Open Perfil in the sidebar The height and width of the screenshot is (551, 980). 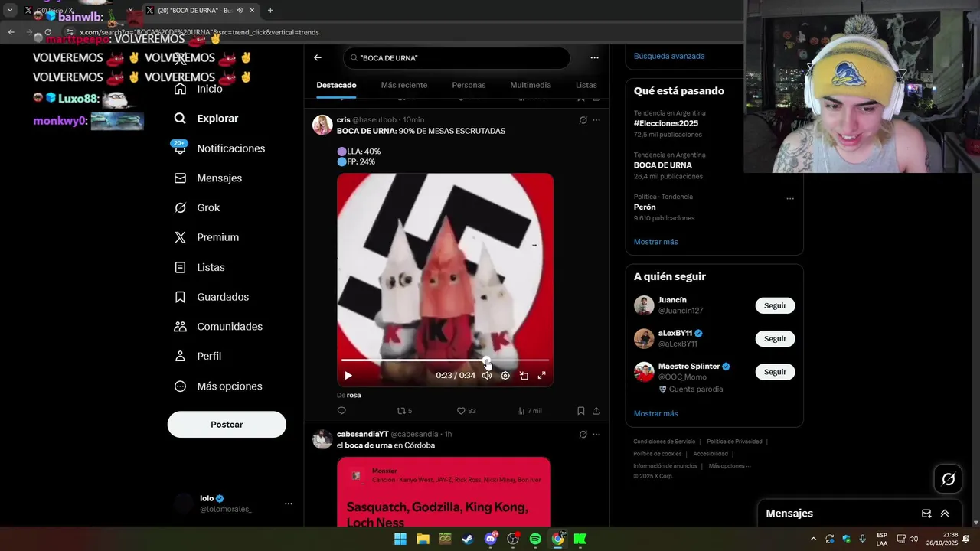point(198,356)
